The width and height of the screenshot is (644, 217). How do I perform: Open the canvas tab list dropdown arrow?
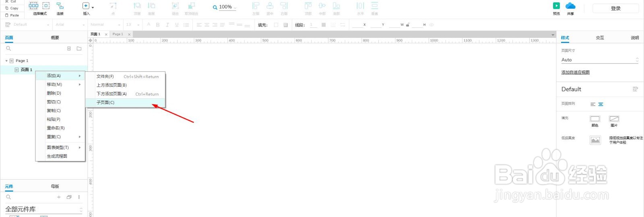tap(553, 35)
